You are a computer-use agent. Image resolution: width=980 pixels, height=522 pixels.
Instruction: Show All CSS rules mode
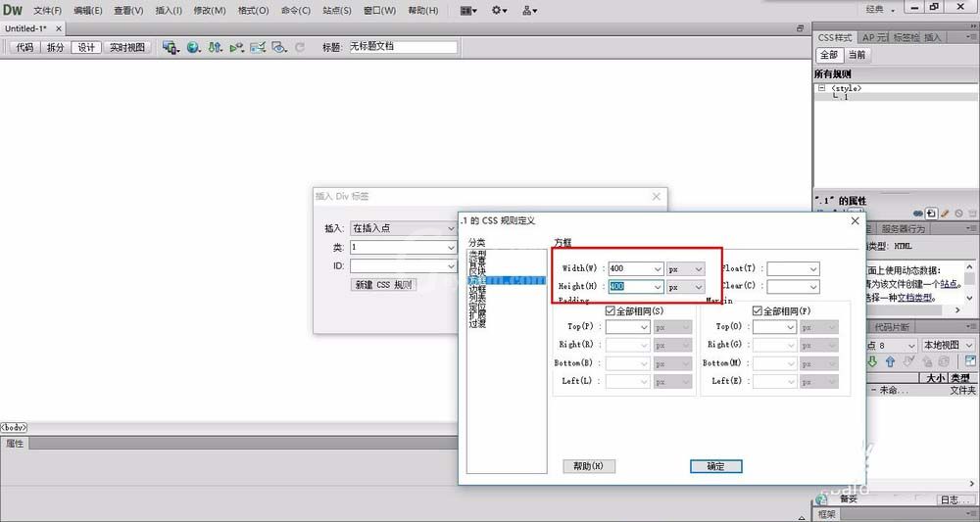tap(829, 55)
